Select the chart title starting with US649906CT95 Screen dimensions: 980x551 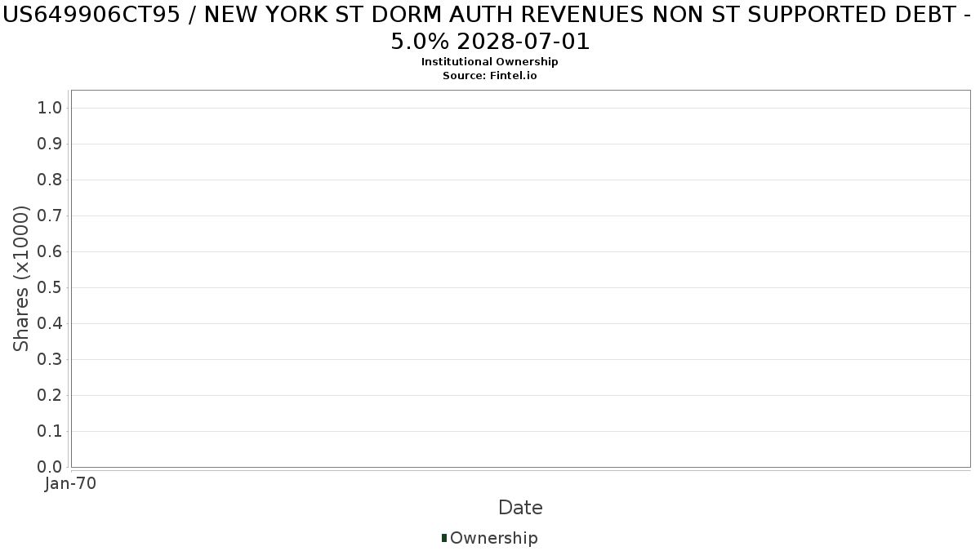tap(490, 29)
